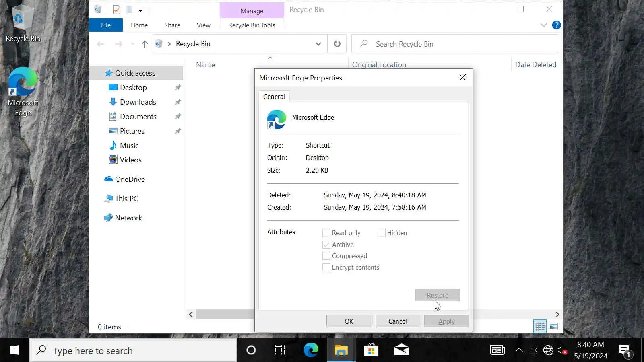Open Microsoft Store from the taskbar
Viewport: 644px width, 362px height.
pyautogui.click(x=371, y=350)
